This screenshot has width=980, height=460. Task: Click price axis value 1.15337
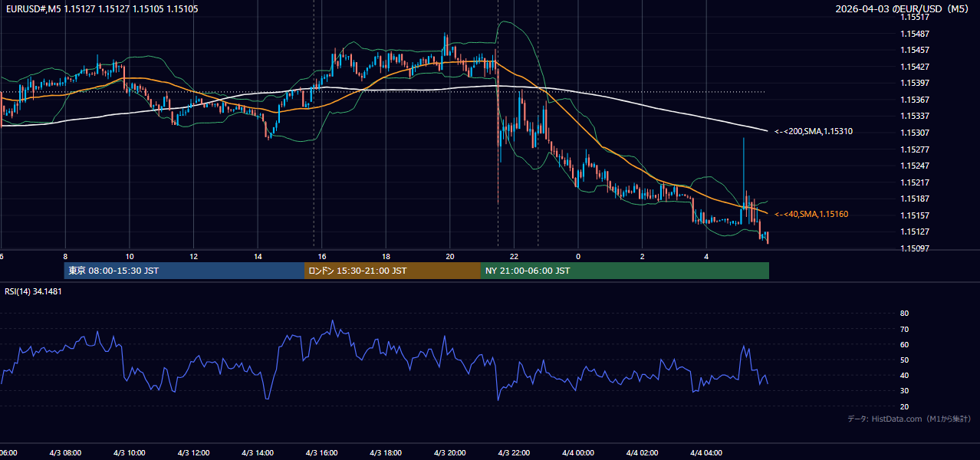[x=914, y=116]
